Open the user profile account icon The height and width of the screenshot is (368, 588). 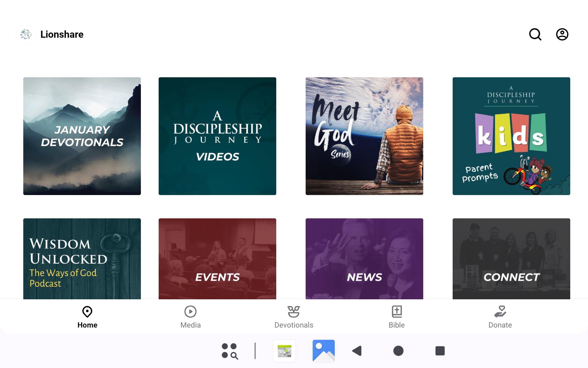pyautogui.click(x=562, y=34)
